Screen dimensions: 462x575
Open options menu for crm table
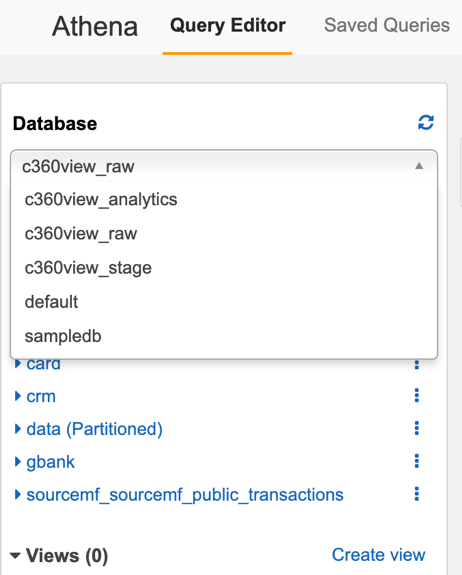click(417, 395)
